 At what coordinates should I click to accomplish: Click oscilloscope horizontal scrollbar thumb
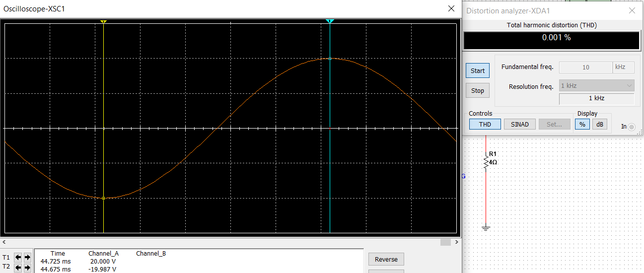[x=445, y=242]
